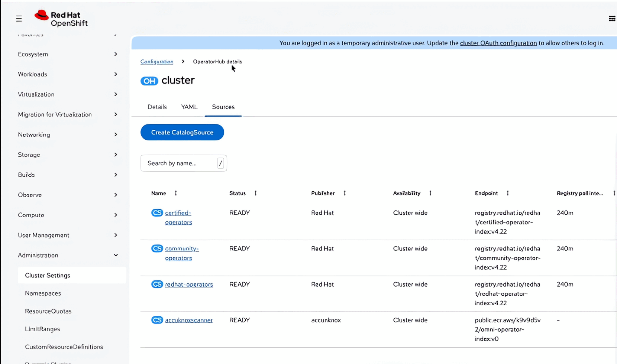Open ResourceQuotas in Administration menu
The height and width of the screenshot is (364, 617).
[48, 311]
